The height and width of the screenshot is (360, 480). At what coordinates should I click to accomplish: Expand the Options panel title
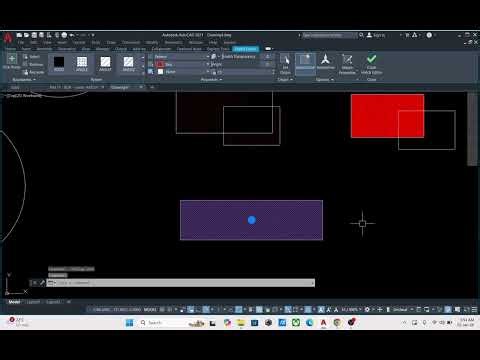pos(324,80)
